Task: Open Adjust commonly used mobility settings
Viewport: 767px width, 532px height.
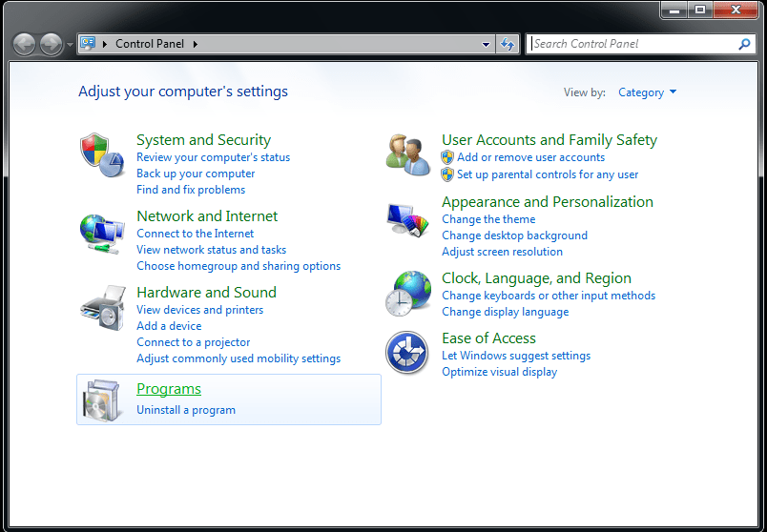Action: click(x=238, y=358)
